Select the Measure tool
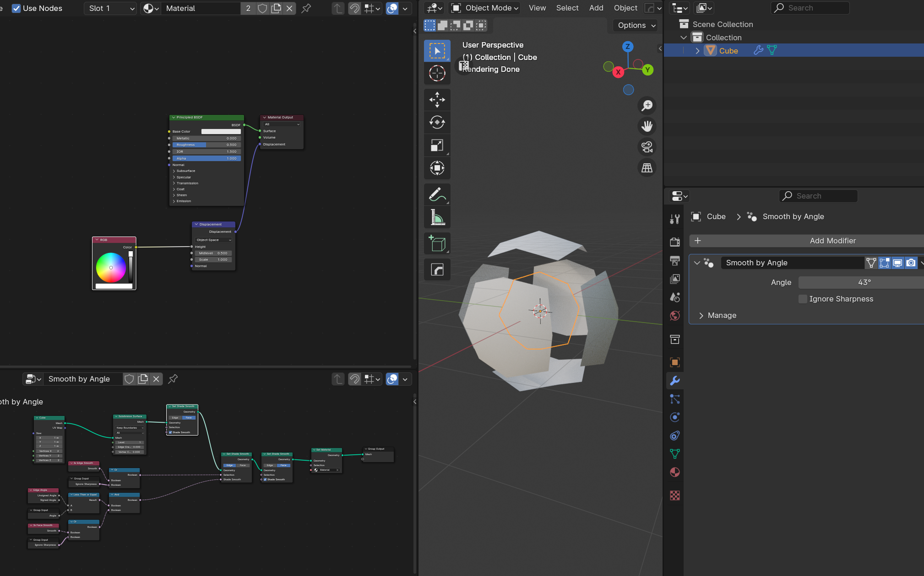The width and height of the screenshot is (924, 576). click(x=437, y=217)
